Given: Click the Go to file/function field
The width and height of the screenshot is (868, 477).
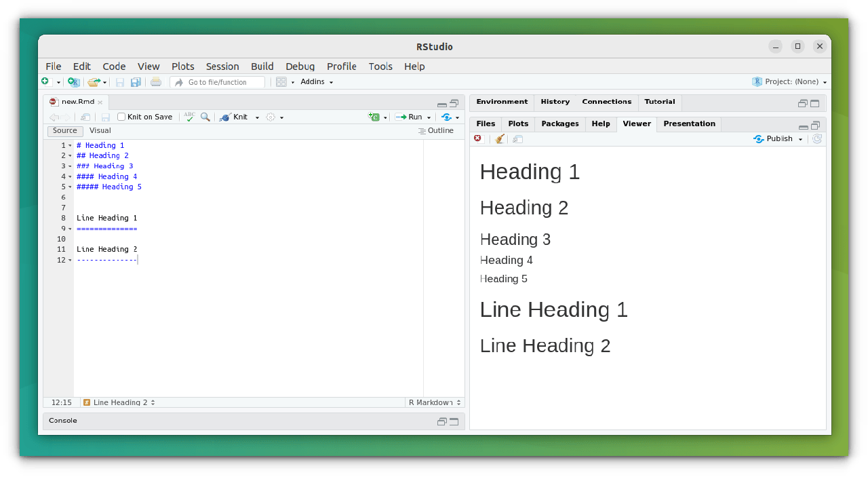Looking at the screenshot, I should click(218, 82).
